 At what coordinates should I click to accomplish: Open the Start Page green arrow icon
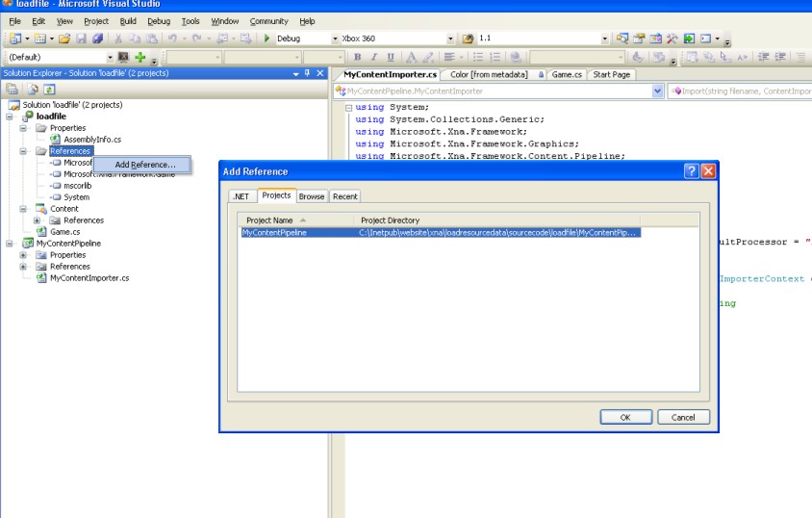point(689,39)
